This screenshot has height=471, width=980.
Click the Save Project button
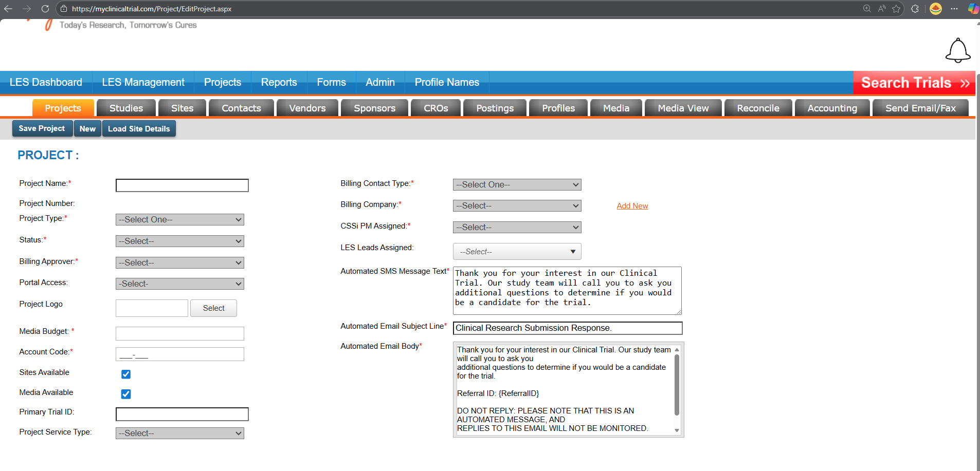click(42, 128)
